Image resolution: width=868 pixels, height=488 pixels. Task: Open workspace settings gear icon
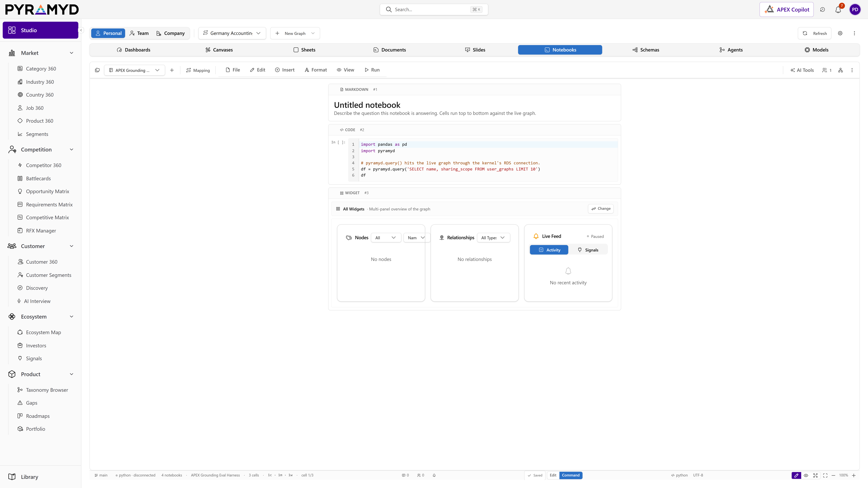pyautogui.click(x=840, y=33)
